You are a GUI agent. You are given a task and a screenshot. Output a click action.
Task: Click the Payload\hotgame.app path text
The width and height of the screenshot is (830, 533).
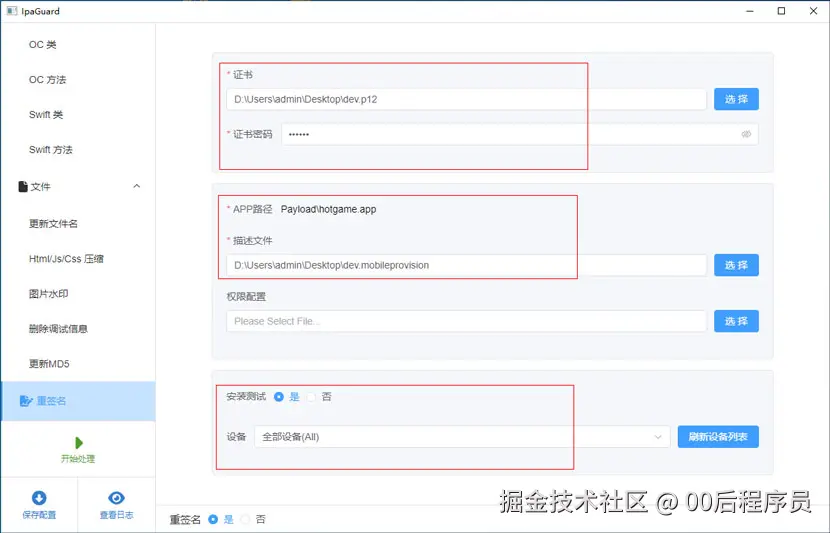pos(328,209)
